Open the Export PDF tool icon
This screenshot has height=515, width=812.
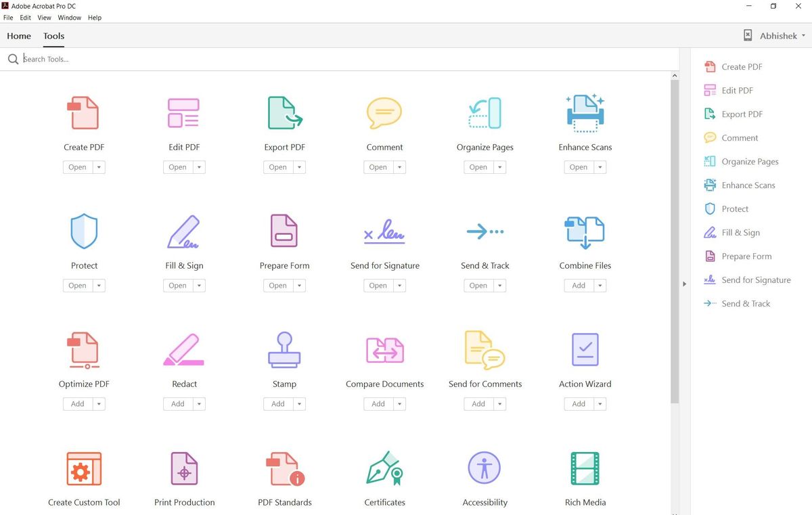click(284, 112)
